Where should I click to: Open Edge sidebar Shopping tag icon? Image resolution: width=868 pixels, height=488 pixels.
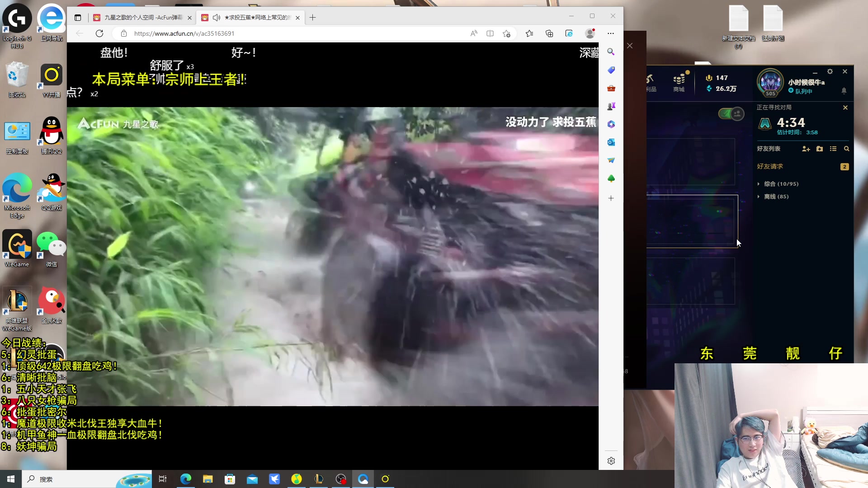[611, 70]
